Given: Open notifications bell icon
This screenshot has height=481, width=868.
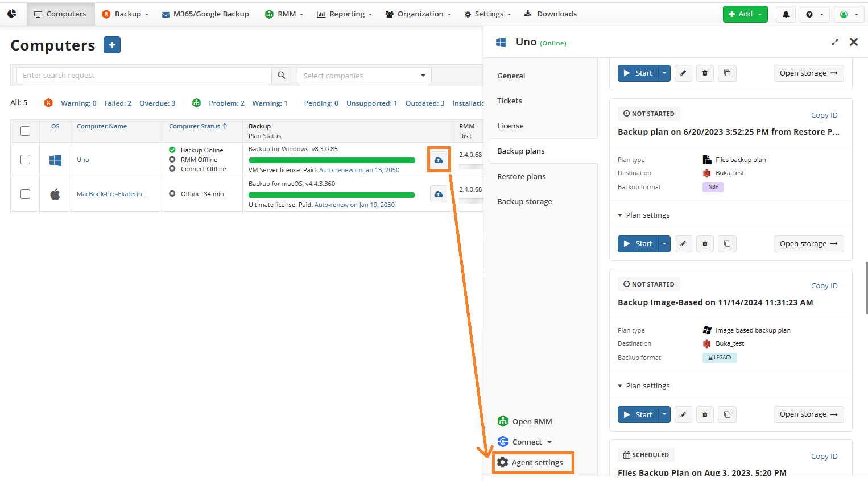Looking at the screenshot, I should click(786, 14).
